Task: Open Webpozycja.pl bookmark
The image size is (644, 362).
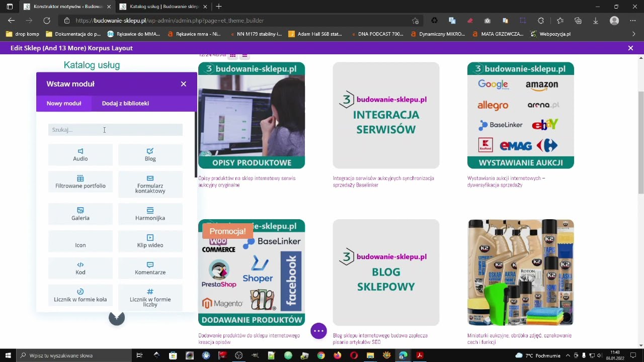Action: [x=550, y=34]
